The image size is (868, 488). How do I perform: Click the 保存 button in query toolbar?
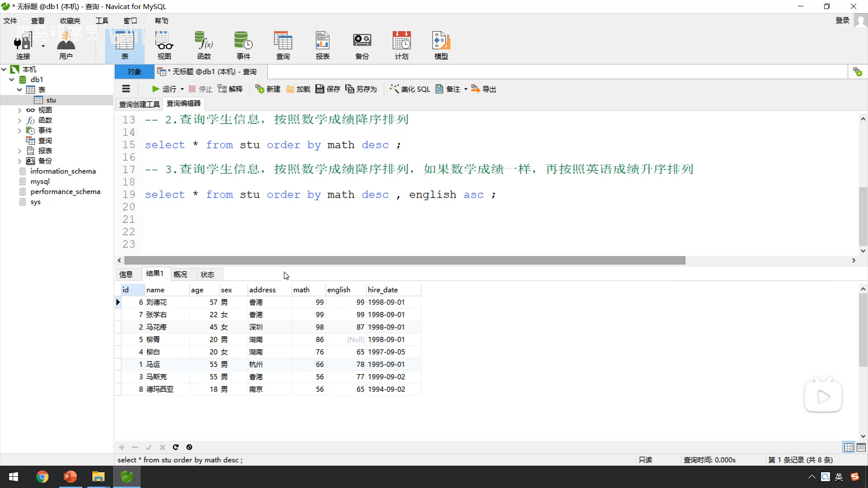pos(328,89)
